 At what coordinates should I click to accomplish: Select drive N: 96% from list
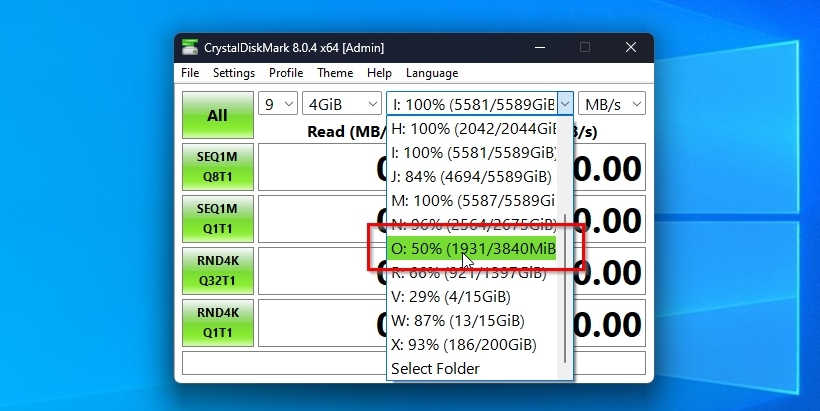(x=472, y=225)
